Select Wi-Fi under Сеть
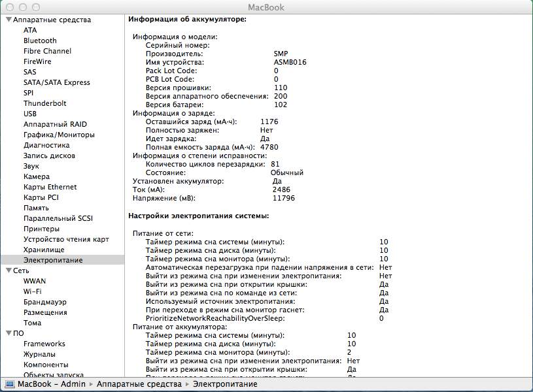The height and width of the screenshot is (392, 533). point(33,291)
